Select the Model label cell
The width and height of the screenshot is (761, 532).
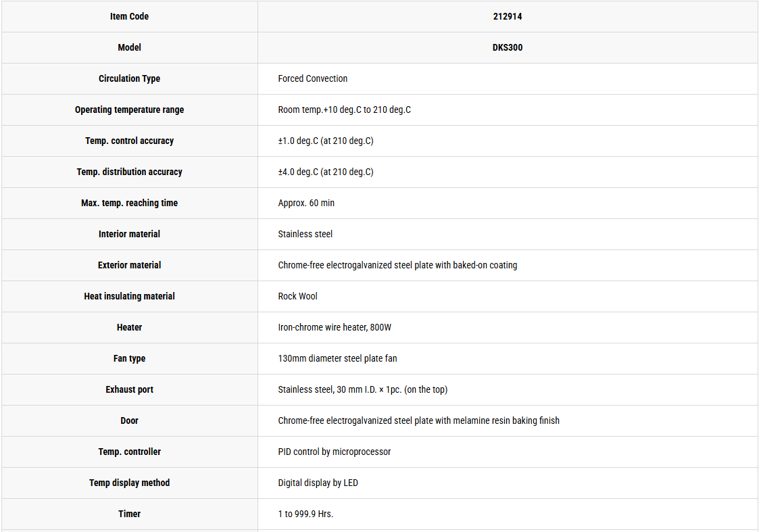pos(130,47)
